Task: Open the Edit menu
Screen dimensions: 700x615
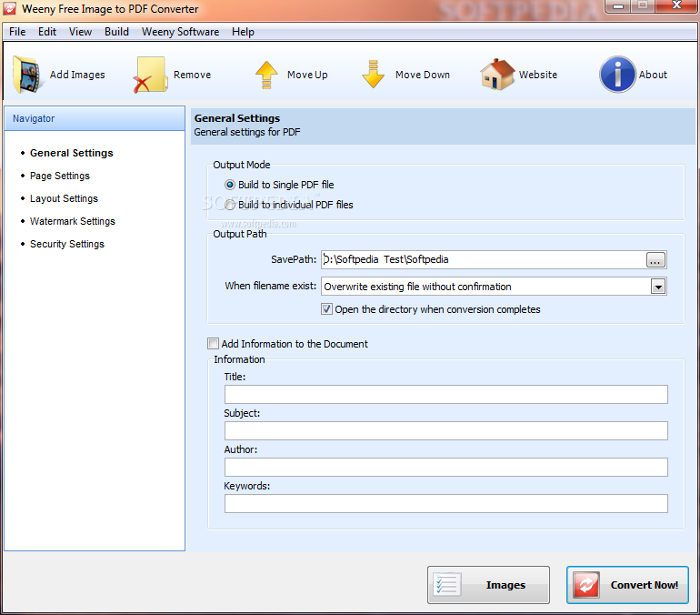Action: [x=47, y=32]
